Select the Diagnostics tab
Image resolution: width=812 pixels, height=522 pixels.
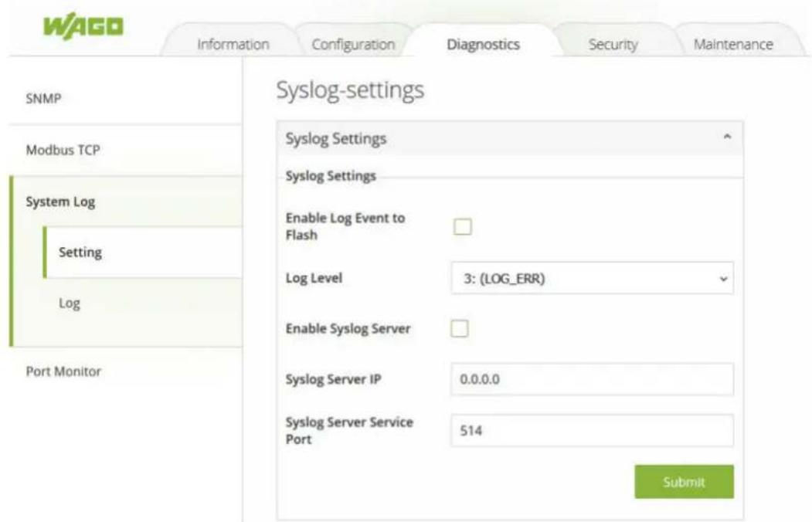pyautogui.click(x=483, y=44)
